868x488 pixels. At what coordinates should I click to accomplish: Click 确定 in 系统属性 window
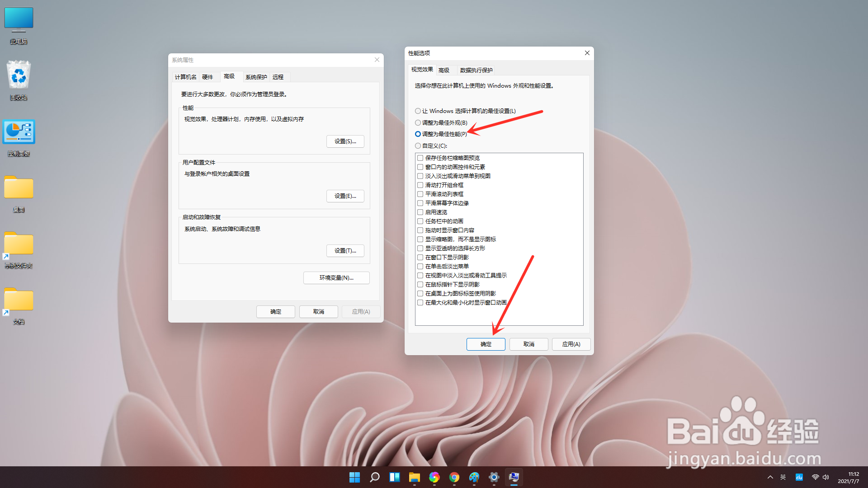(276, 312)
